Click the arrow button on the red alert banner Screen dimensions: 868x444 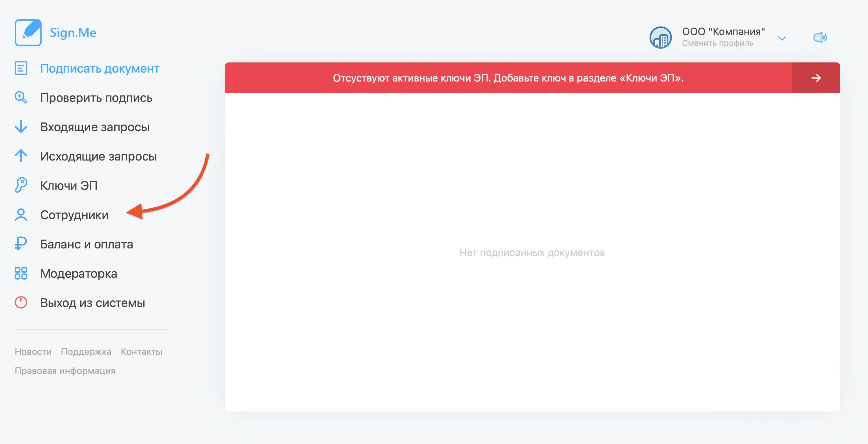pos(816,78)
